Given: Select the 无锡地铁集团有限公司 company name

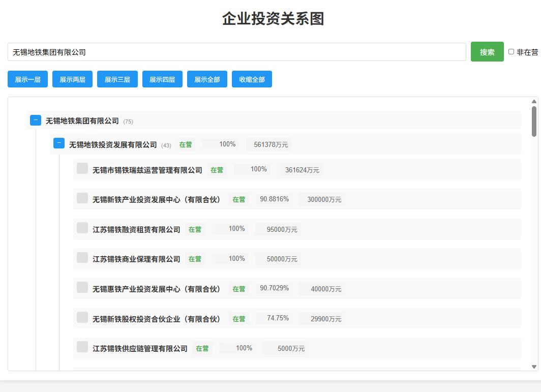Looking at the screenshot, I should pyautogui.click(x=82, y=121).
